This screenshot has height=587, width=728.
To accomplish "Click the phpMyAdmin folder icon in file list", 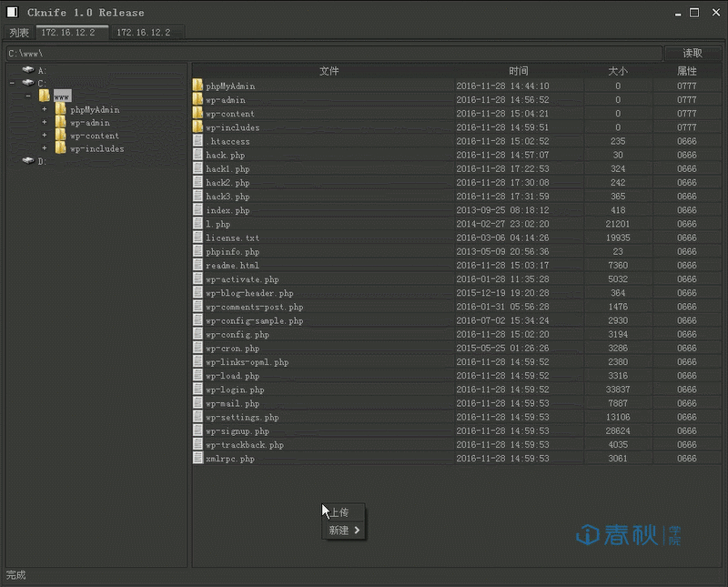I will [199, 86].
